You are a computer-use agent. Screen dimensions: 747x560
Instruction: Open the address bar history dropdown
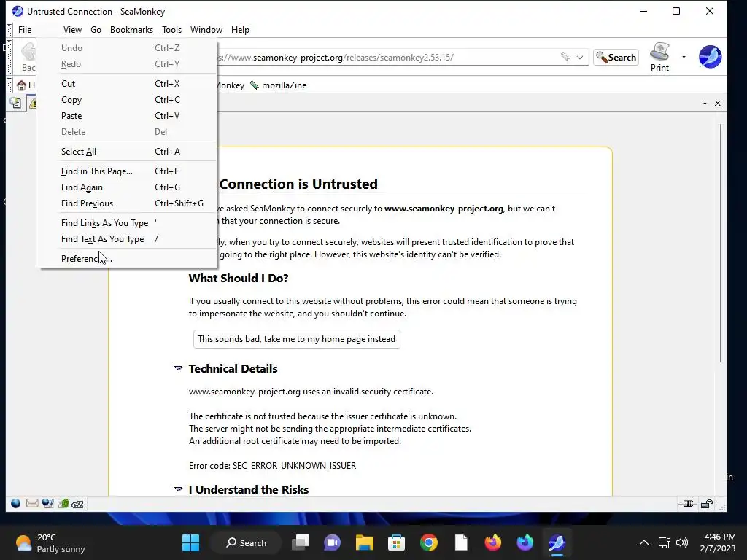[x=580, y=57]
